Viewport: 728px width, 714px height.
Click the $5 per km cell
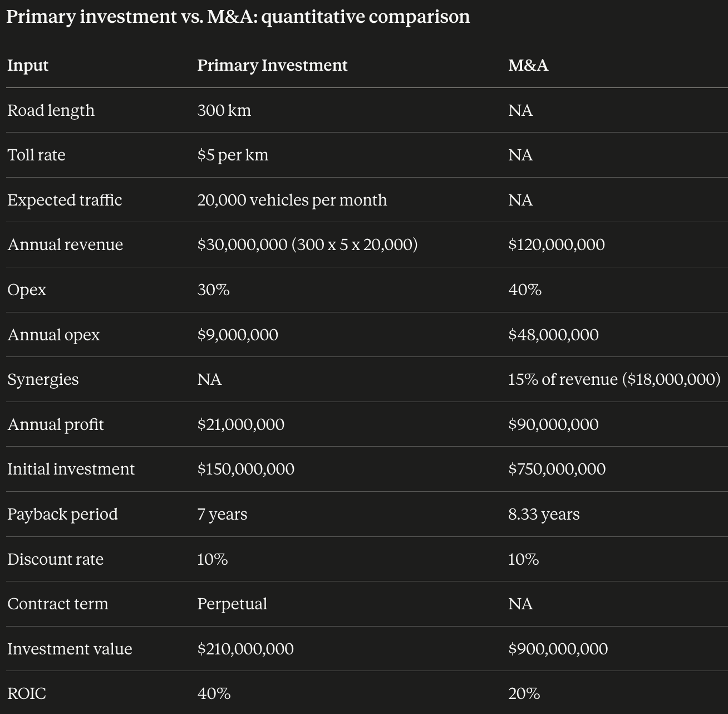tap(233, 155)
